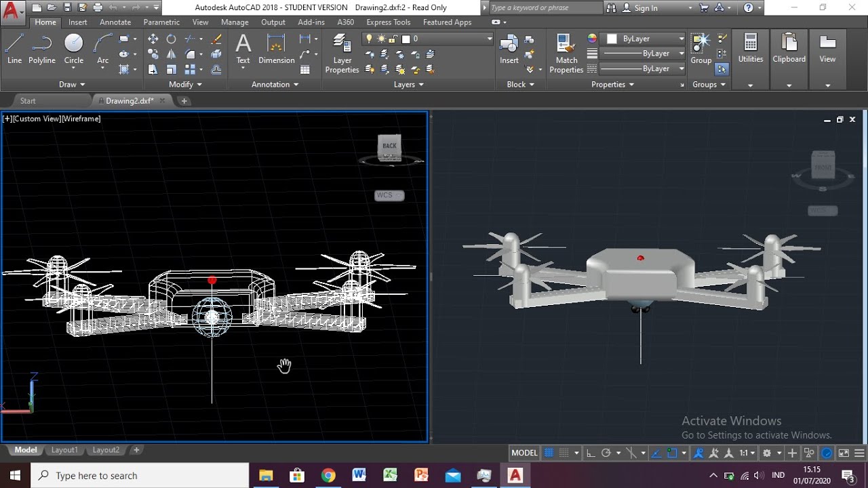Open the annotation scale 1:1 dropdown
The height and width of the screenshot is (488, 868).
tap(747, 453)
